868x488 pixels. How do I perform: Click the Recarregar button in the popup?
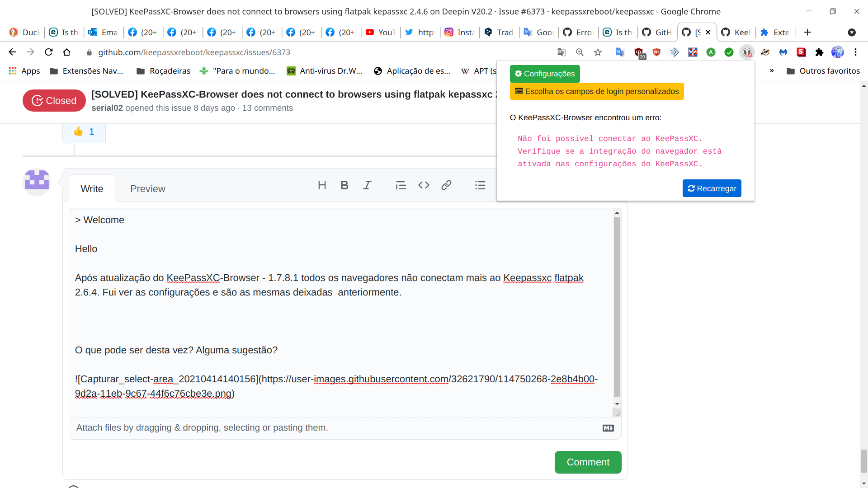pos(711,188)
